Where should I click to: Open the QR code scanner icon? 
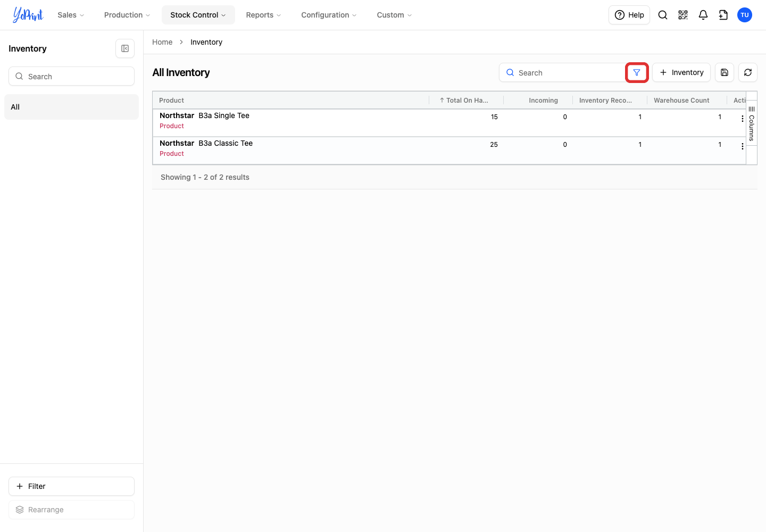pos(683,15)
